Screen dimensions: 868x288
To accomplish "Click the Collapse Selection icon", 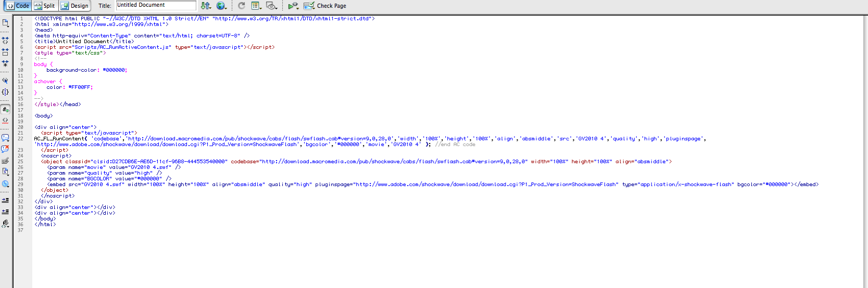I will [5, 51].
